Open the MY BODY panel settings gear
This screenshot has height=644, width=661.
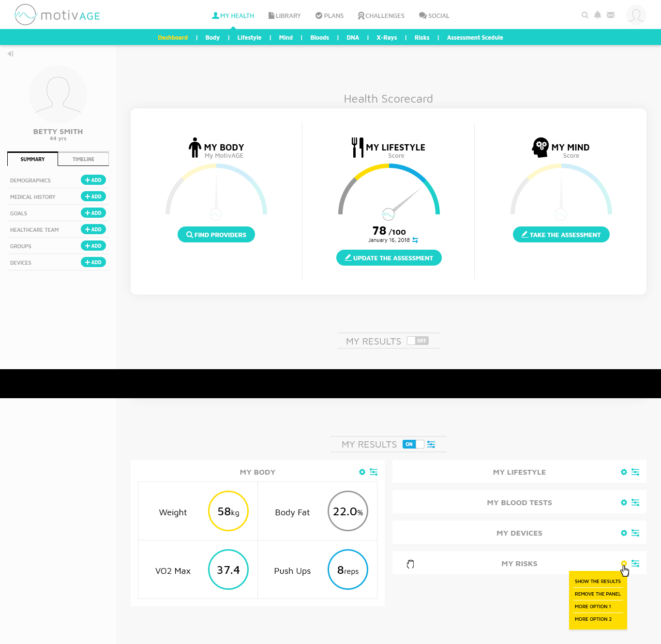[x=362, y=472]
